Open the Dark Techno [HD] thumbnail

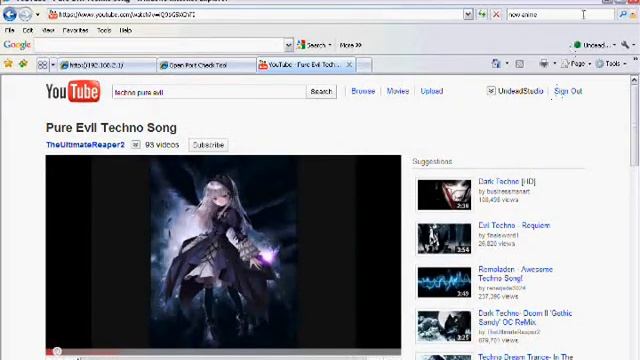pos(444,195)
